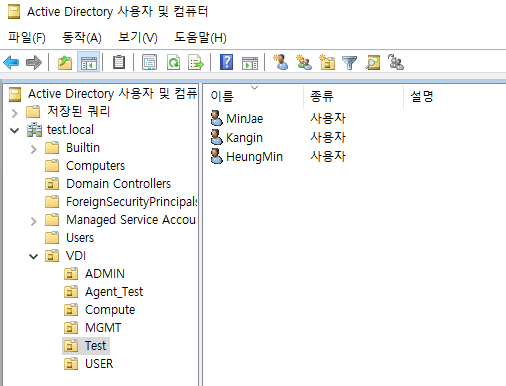The image size is (506, 386).
Task: Expand the 저장된 쿼리 node
Action: tap(14, 113)
